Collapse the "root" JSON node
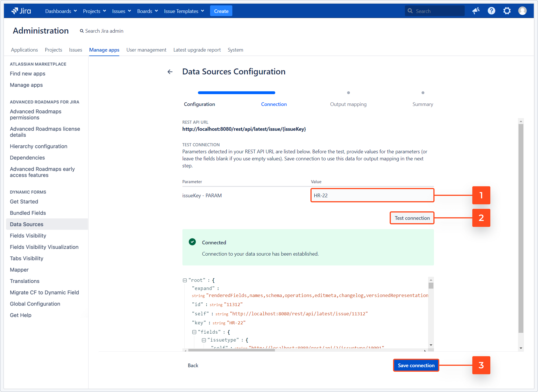This screenshot has width=538, height=392. point(185,280)
